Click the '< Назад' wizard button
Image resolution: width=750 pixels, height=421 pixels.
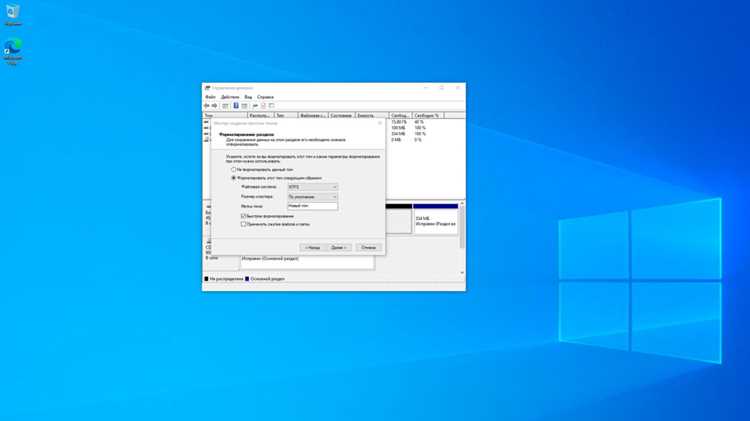click(x=312, y=247)
